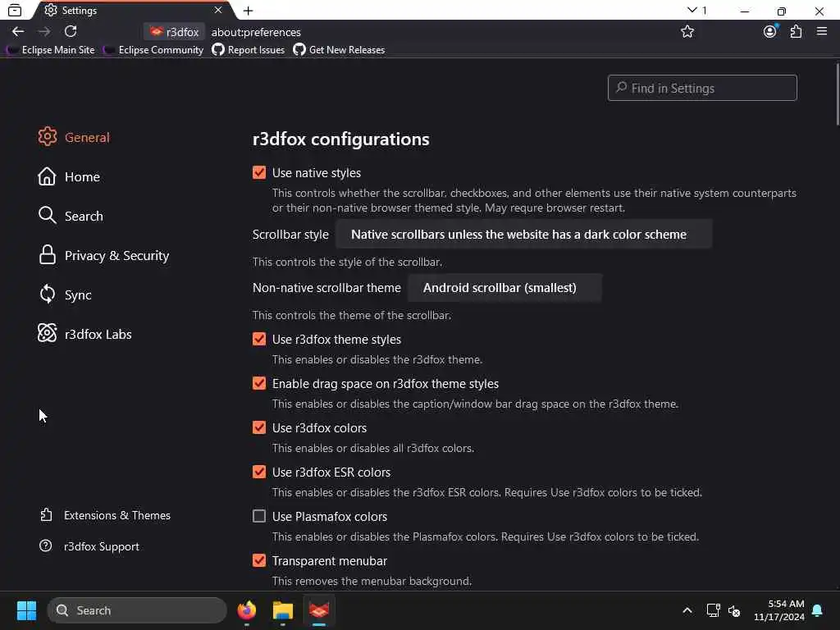This screenshot has width=840, height=630.
Task: Uncheck Use native styles
Action: pyautogui.click(x=259, y=172)
